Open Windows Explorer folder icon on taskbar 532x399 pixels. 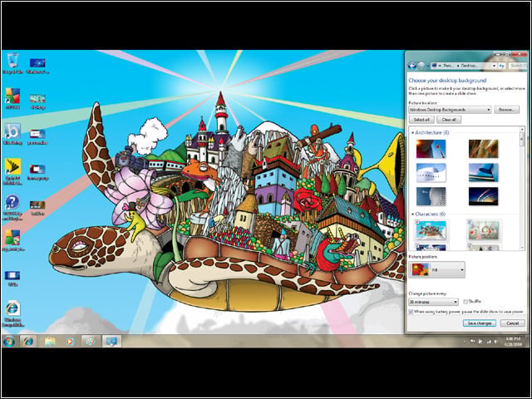(x=50, y=341)
